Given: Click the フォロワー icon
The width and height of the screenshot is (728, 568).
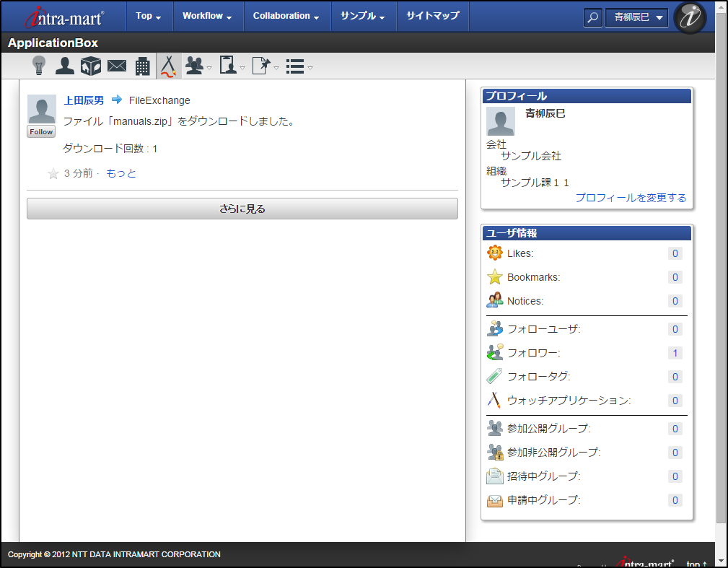Looking at the screenshot, I should click(494, 352).
